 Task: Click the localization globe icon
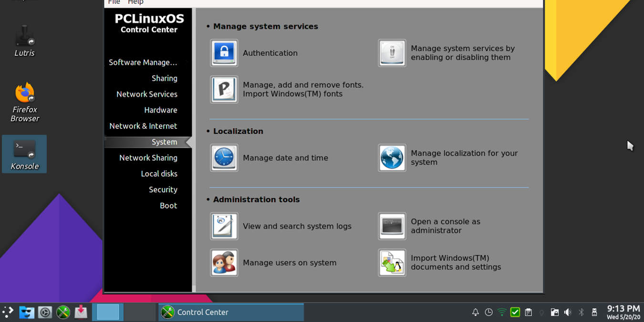point(392,157)
